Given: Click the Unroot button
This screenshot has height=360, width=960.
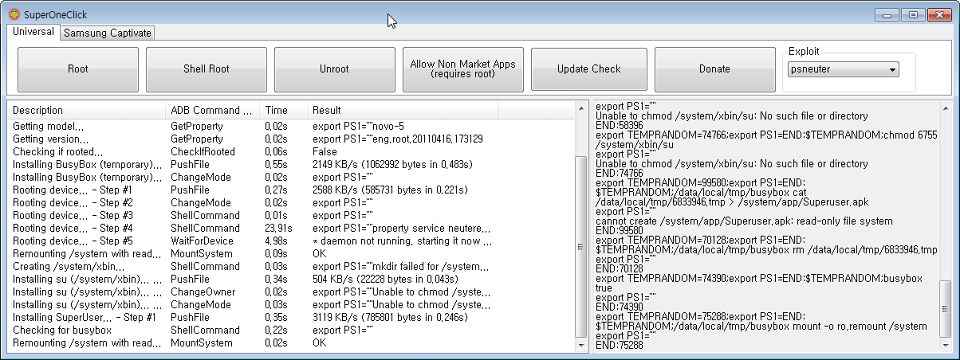Looking at the screenshot, I should pos(334,69).
